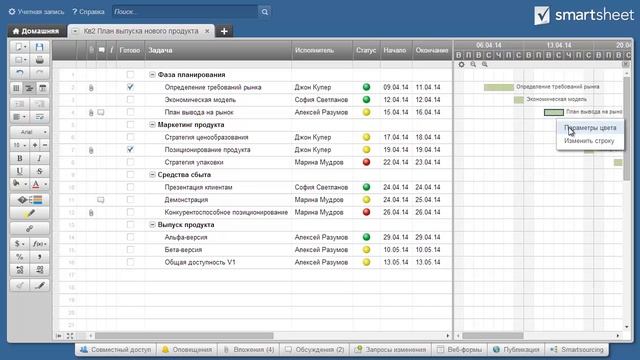Image resolution: width=640 pixels, height=360 pixels.
Task: Check Готово for Альфа-версия
Action: coord(130,237)
